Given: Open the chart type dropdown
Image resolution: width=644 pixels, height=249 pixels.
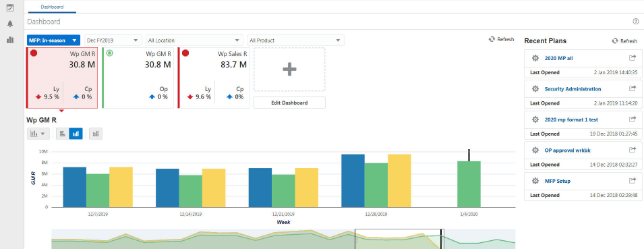Looking at the screenshot, I should [38, 134].
